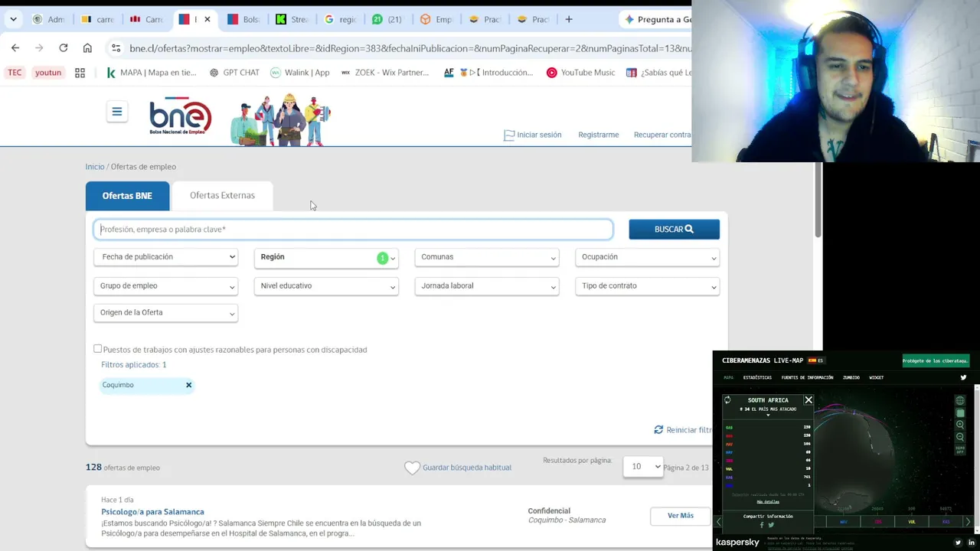Screen dimensions: 980x551
Task: Open the ZOEK - Wix Partner bookmark
Action: coord(385,73)
